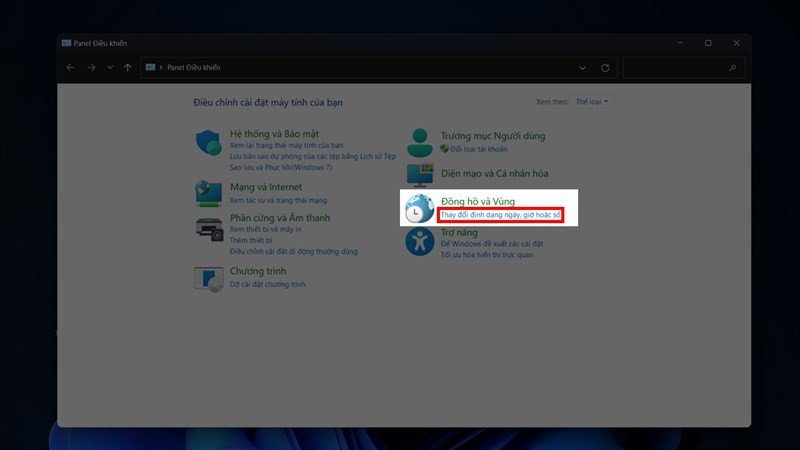The height and width of the screenshot is (450, 800).
Task: Refresh the Control Panel view
Action: pyautogui.click(x=605, y=68)
